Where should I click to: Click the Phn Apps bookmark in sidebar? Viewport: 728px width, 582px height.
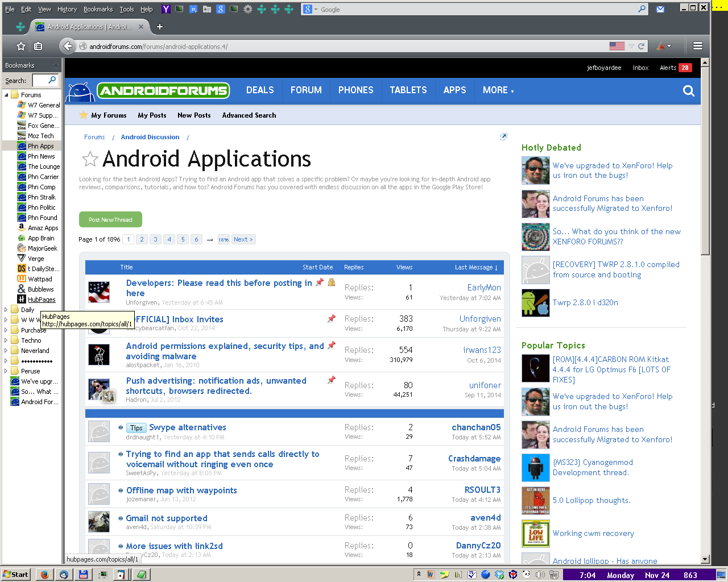tap(40, 146)
